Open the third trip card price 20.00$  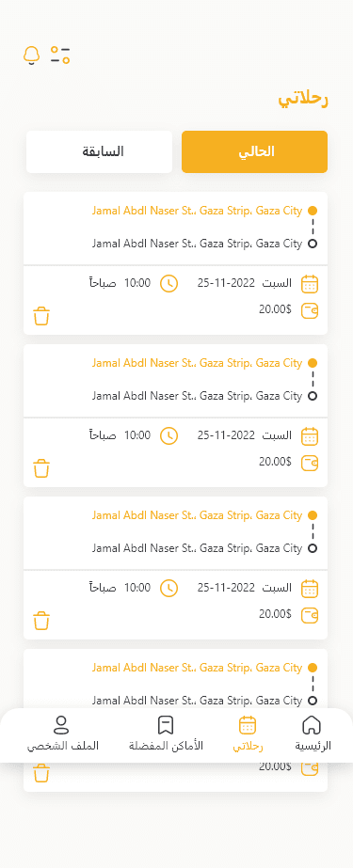click(275, 613)
